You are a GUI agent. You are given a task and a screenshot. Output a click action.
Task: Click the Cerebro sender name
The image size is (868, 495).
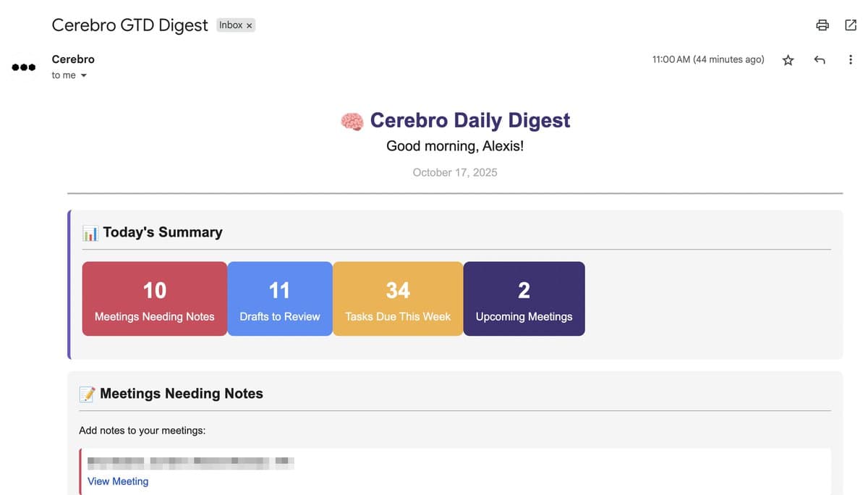point(73,59)
